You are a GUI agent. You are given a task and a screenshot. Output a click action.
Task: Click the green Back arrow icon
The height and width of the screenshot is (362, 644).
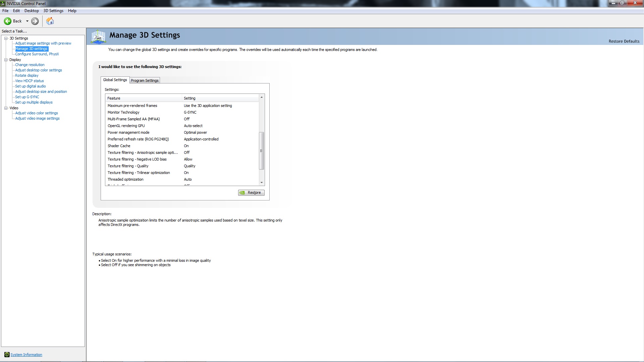(8, 21)
